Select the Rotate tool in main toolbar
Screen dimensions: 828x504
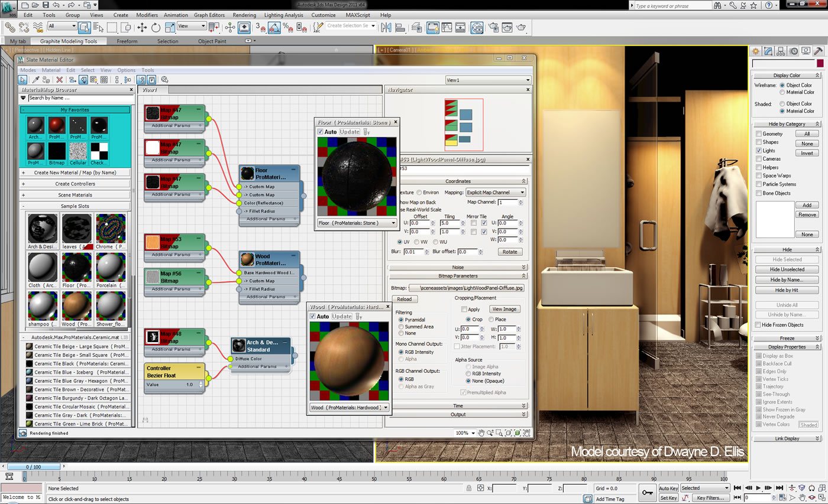click(156, 27)
